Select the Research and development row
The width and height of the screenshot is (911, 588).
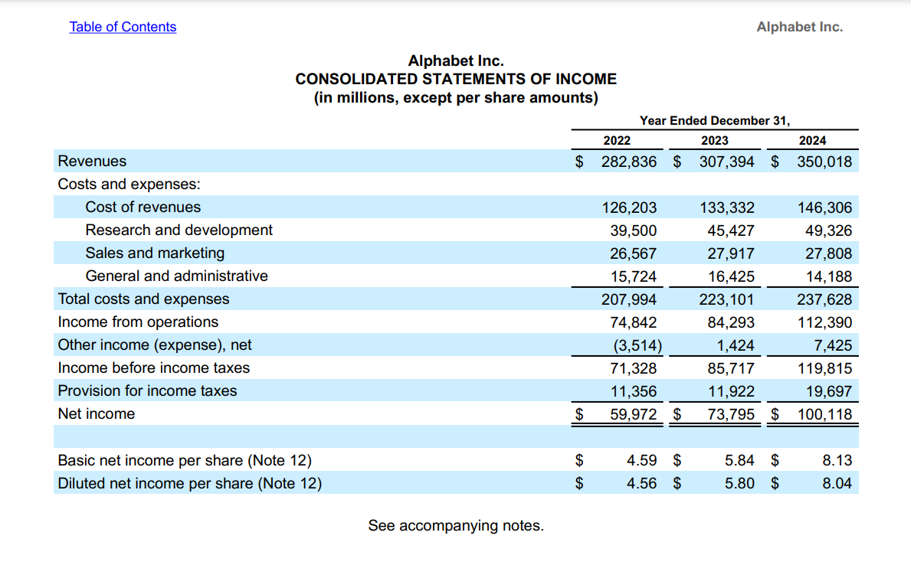179,230
